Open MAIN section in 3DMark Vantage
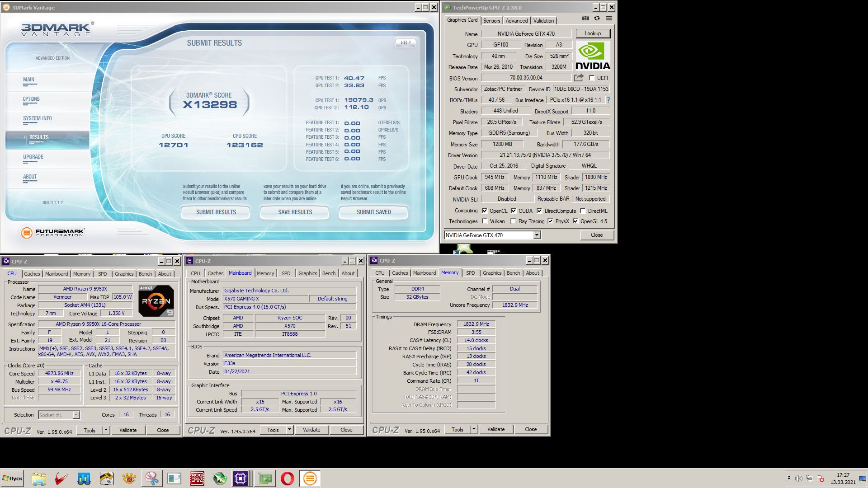The width and height of the screenshot is (868, 488). (x=29, y=80)
